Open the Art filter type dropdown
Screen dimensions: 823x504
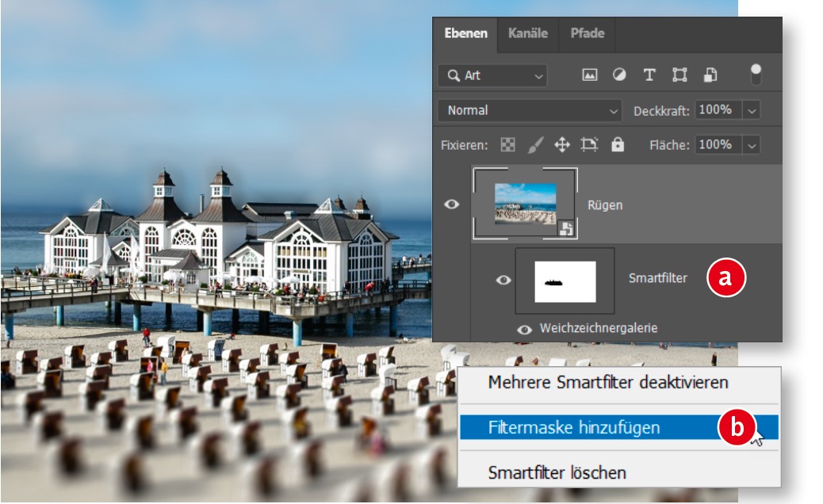click(492, 76)
